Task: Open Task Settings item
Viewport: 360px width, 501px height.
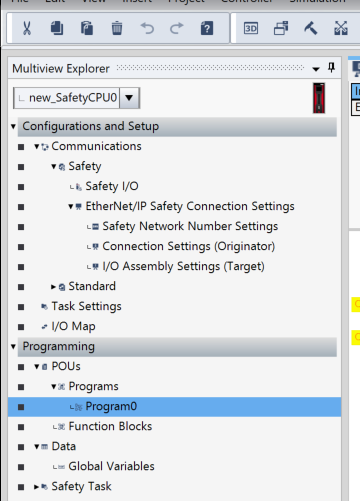Action: pos(86,306)
